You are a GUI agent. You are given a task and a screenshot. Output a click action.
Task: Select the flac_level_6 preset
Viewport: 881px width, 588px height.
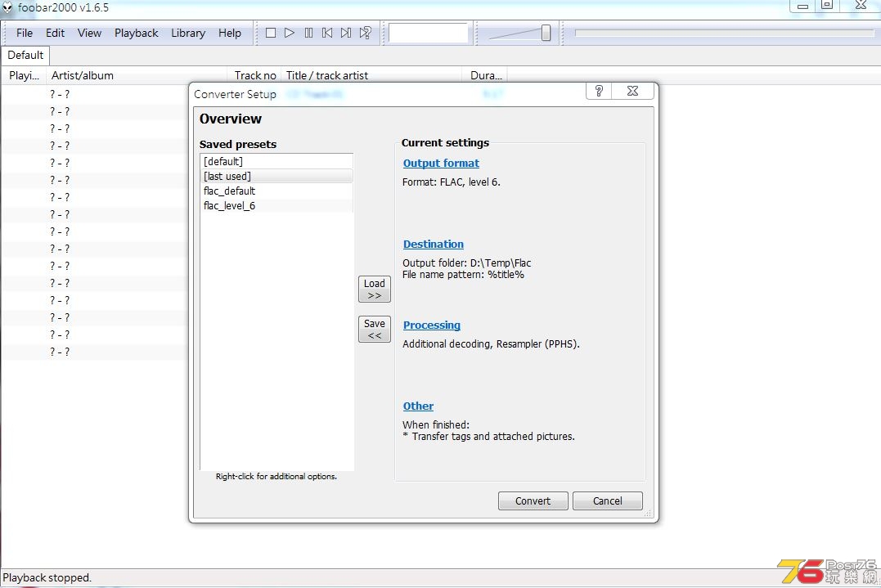(x=276, y=205)
